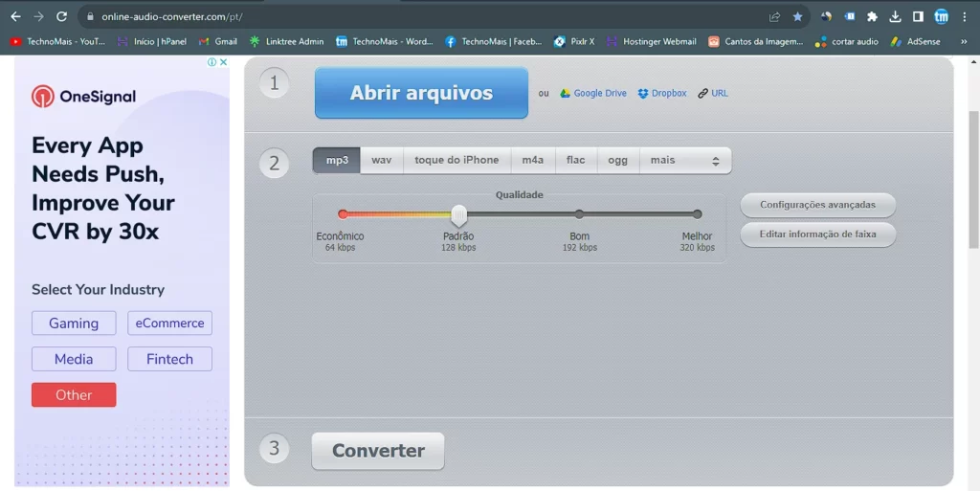Select the wav format tab
The width and height of the screenshot is (980, 491).
[x=381, y=161]
